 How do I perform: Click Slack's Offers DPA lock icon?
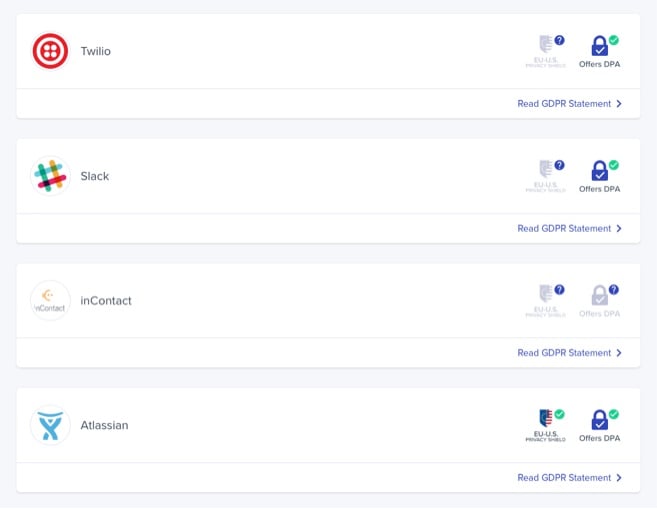[x=600, y=171]
